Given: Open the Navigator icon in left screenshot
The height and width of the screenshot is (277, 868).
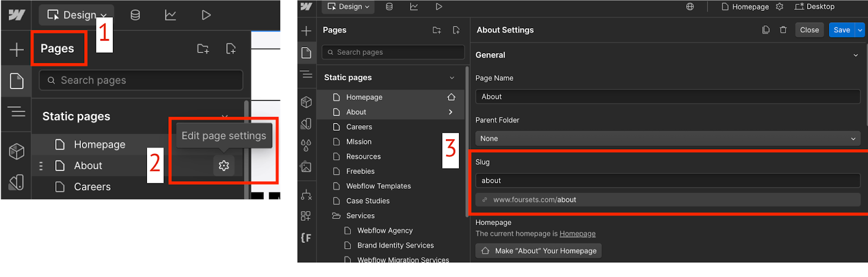Looking at the screenshot, I should [16, 112].
